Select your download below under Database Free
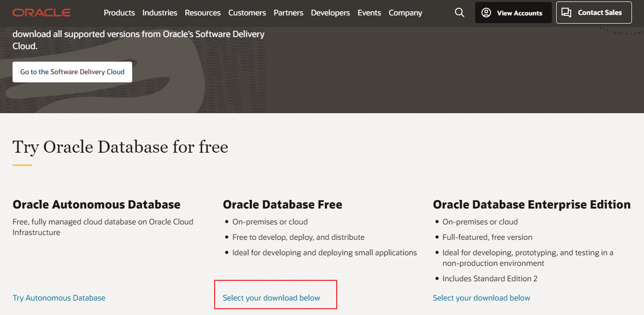The width and height of the screenshot is (644, 315). pyautogui.click(x=271, y=298)
